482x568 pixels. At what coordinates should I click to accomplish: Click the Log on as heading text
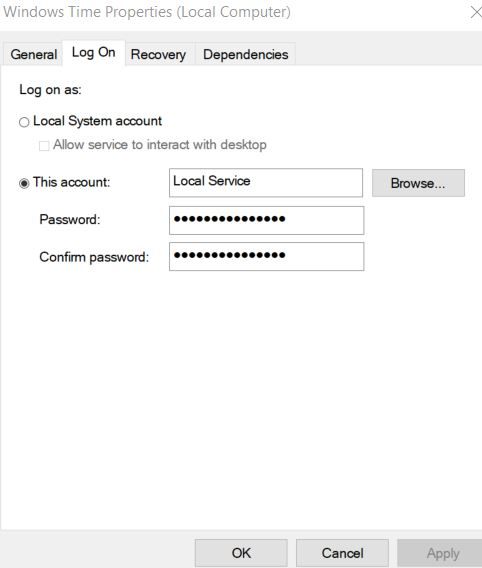click(x=50, y=89)
